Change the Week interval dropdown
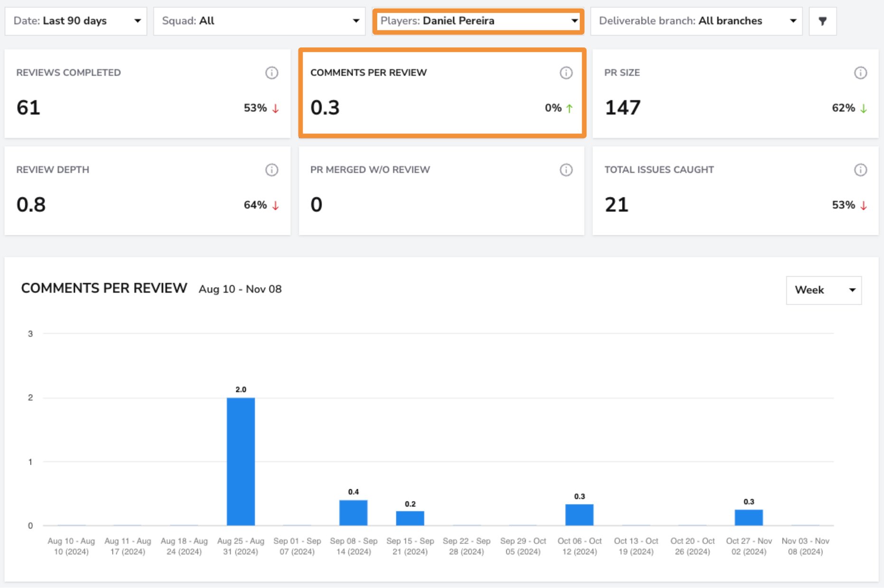 pos(824,290)
